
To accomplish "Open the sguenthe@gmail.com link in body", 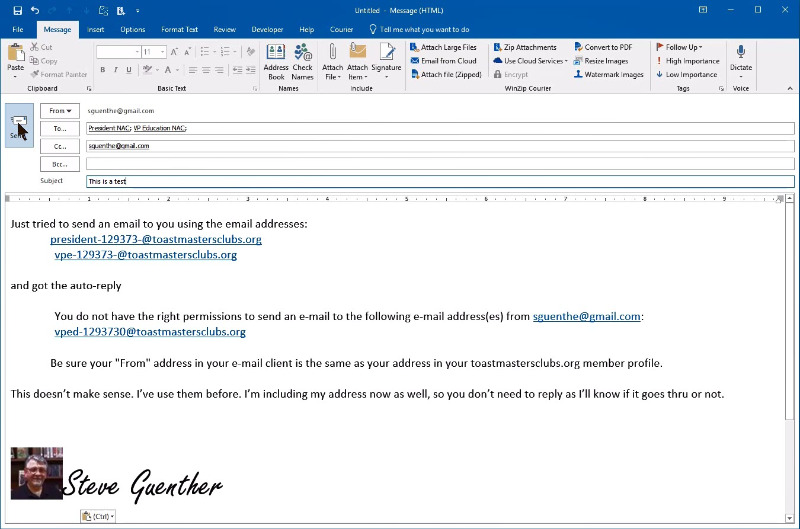I will pyautogui.click(x=587, y=316).
